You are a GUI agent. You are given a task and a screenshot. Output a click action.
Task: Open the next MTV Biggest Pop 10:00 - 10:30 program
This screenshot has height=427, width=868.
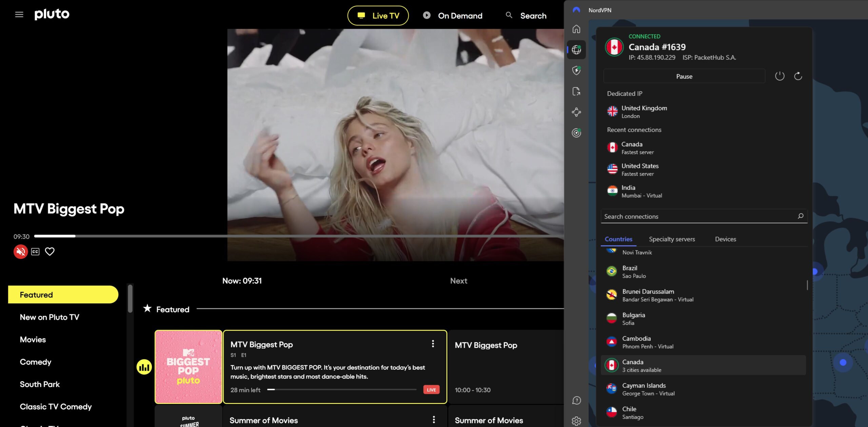(506, 367)
